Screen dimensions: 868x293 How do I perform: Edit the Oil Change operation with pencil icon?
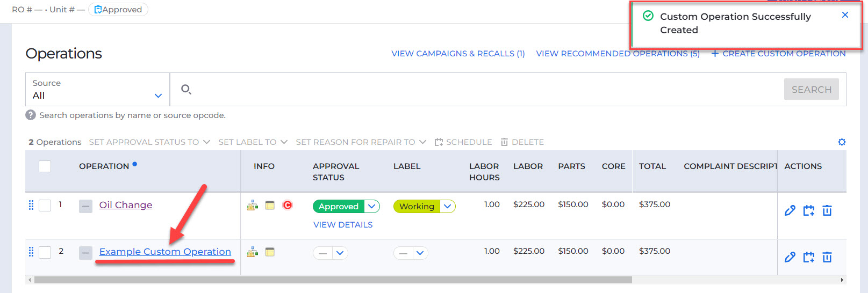(x=790, y=210)
